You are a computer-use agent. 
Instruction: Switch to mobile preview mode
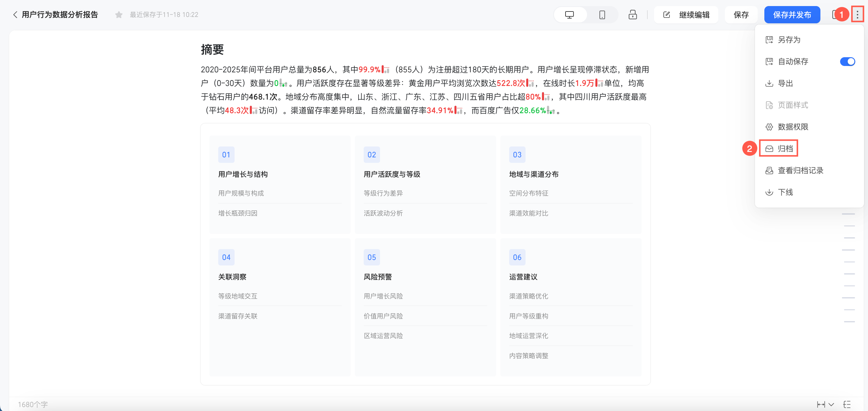602,15
